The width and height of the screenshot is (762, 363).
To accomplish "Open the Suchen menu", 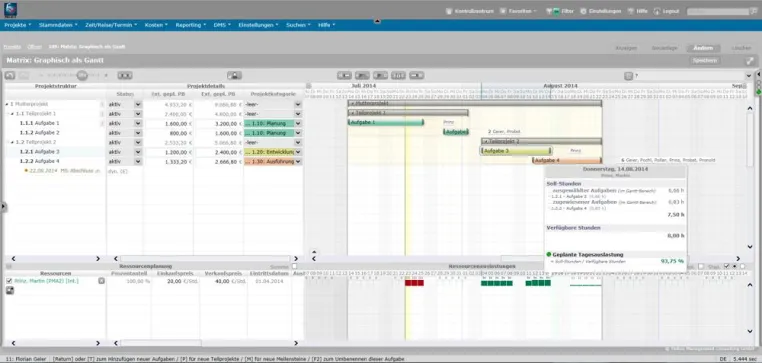I will [x=298, y=25].
